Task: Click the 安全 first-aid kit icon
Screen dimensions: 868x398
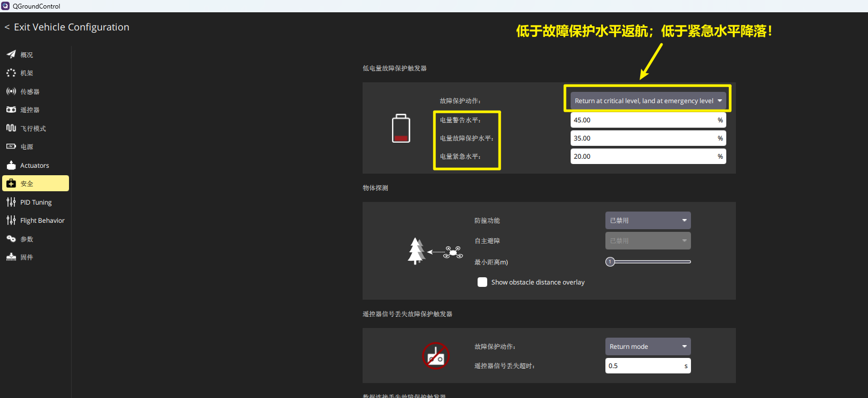Action: tap(11, 183)
